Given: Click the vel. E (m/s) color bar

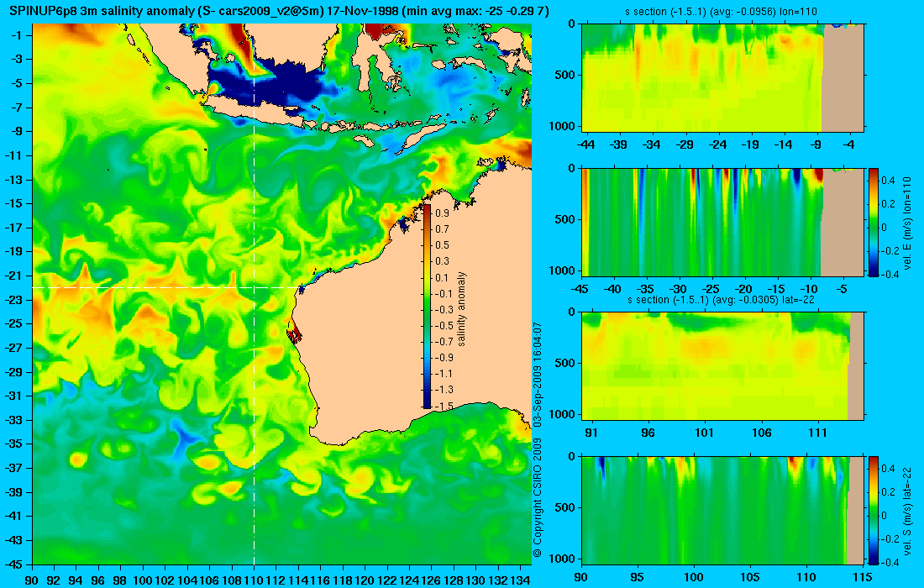Looking at the screenshot, I should tap(874, 222).
